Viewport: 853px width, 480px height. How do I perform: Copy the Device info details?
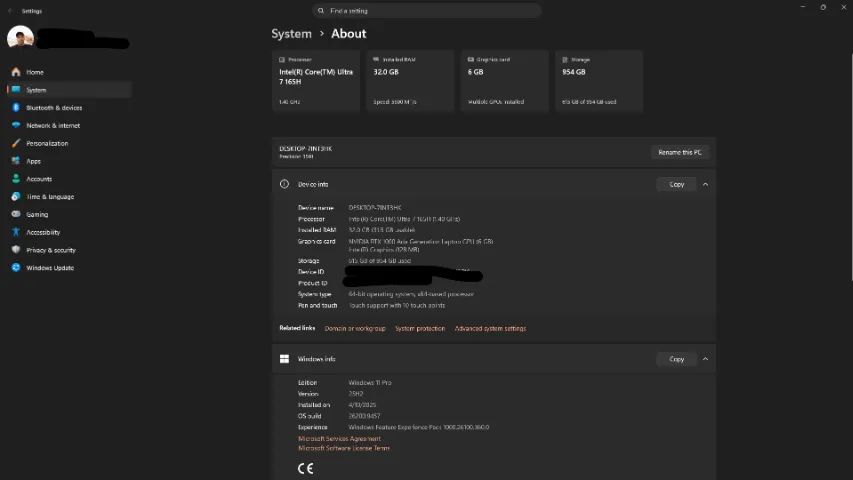(x=677, y=184)
